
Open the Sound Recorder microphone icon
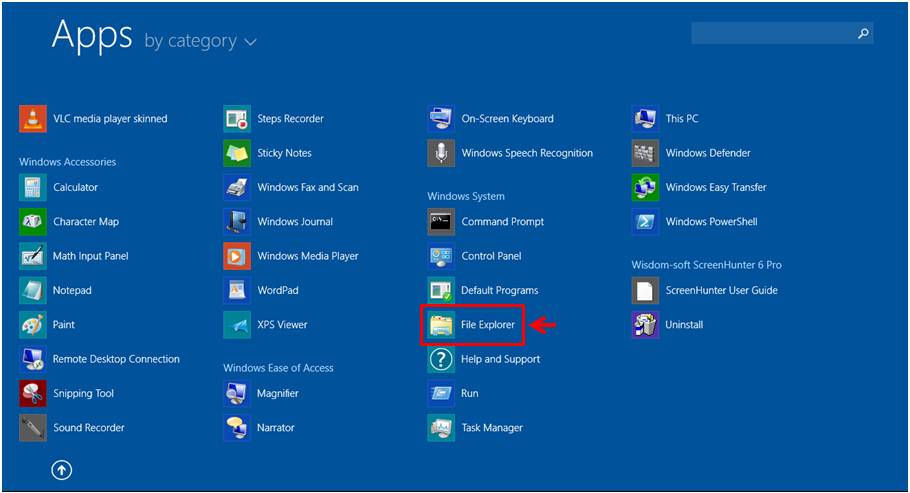pyautogui.click(x=32, y=427)
